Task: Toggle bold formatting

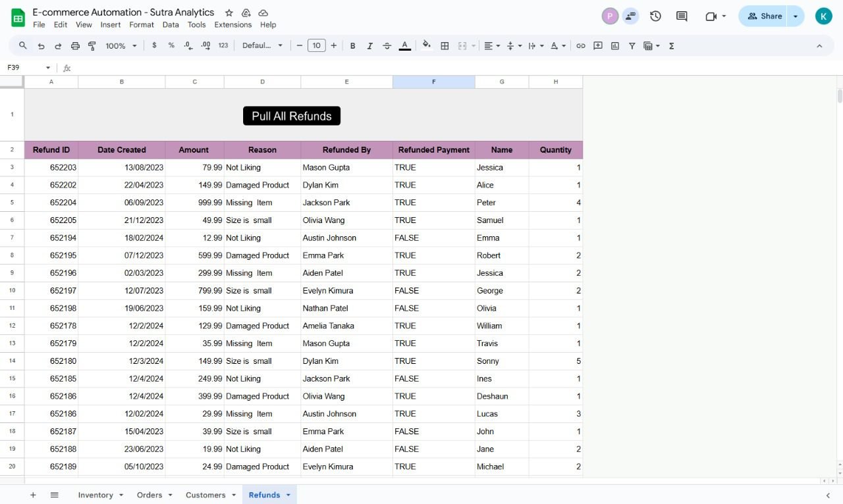Action: [x=353, y=46]
